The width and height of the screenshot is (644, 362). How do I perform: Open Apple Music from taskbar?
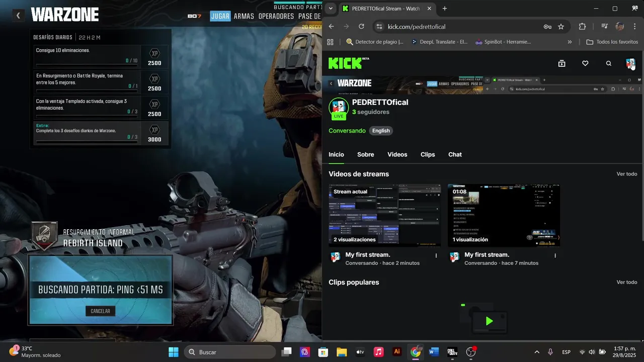coord(378,352)
